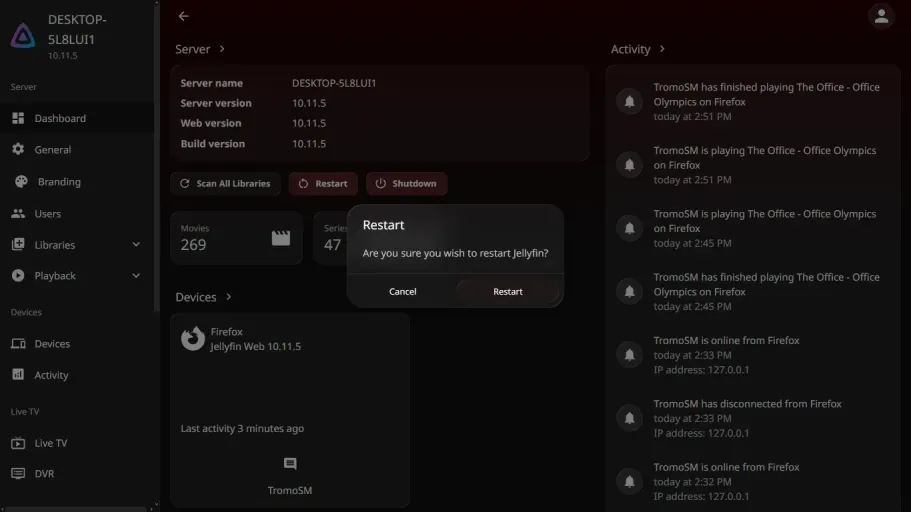Click the Activity chart icon in sidebar
The width and height of the screenshot is (911, 512).
(x=18, y=374)
